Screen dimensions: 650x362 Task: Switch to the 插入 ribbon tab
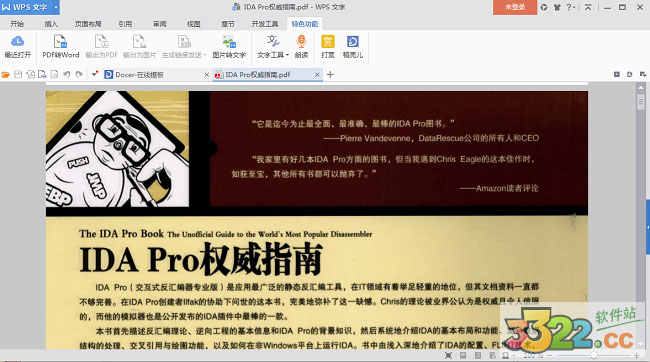[51, 24]
